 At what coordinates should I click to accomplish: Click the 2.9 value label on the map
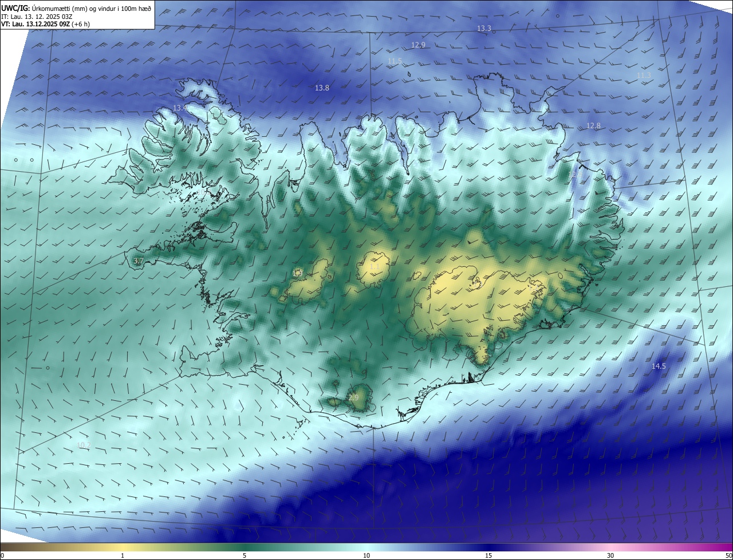[353, 398]
